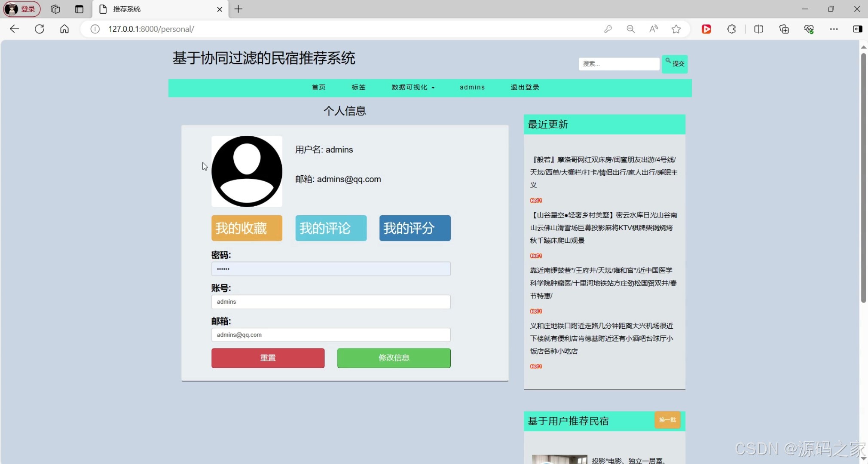This screenshot has height=464, width=868.
Task: Click inside the 账号 input field
Action: [330, 302]
